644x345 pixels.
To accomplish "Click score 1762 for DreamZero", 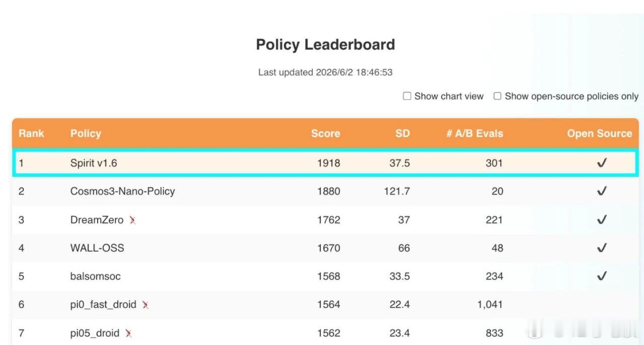I will [329, 220].
